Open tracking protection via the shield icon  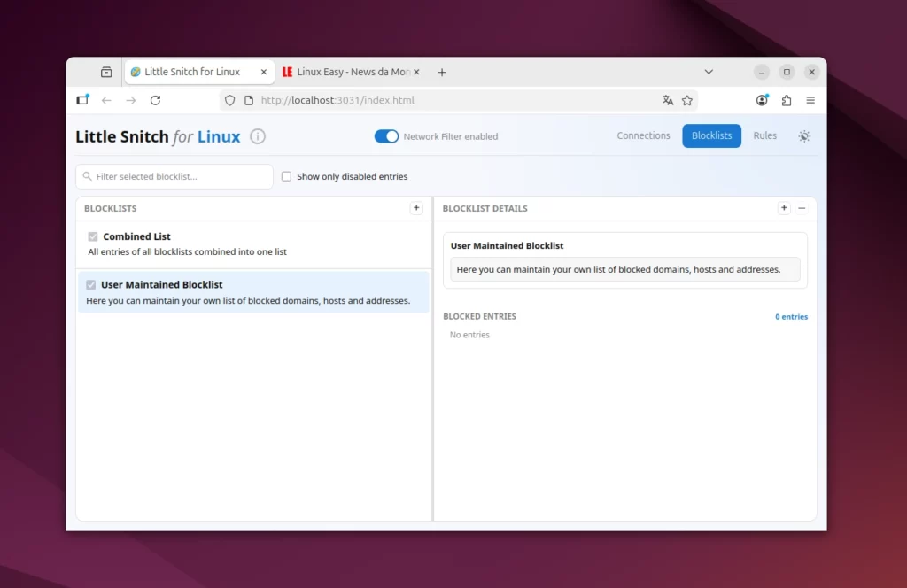pyautogui.click(x=229, y=100)
